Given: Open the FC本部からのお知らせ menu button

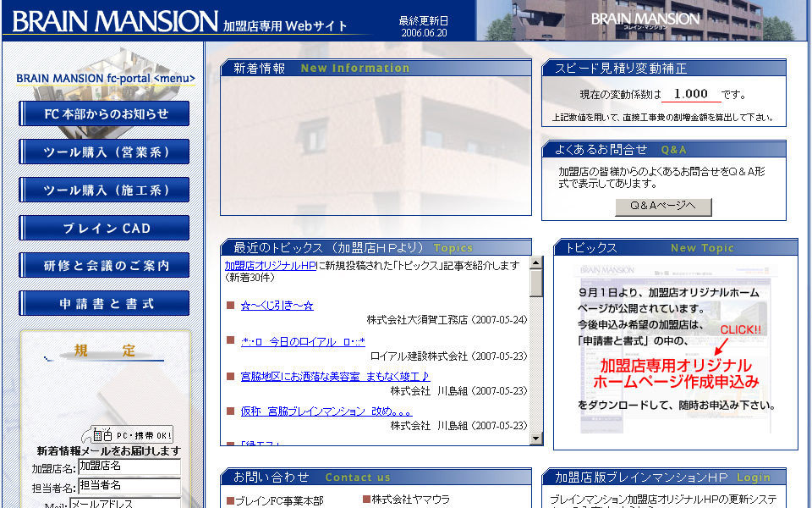Looking at the screenshot, I should click(104, 113).
